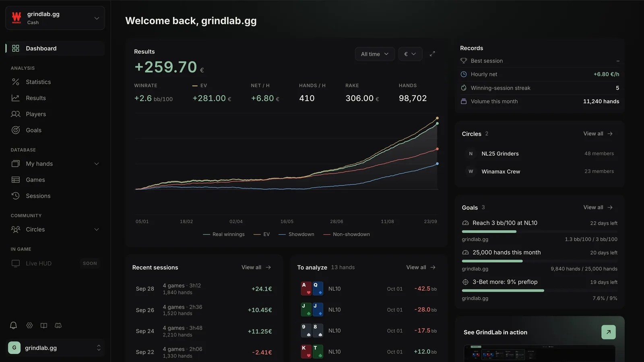Viewport: 644px width, 362px height.
Task: Open the NL25 Grinders circle
Action: [540, 154]
